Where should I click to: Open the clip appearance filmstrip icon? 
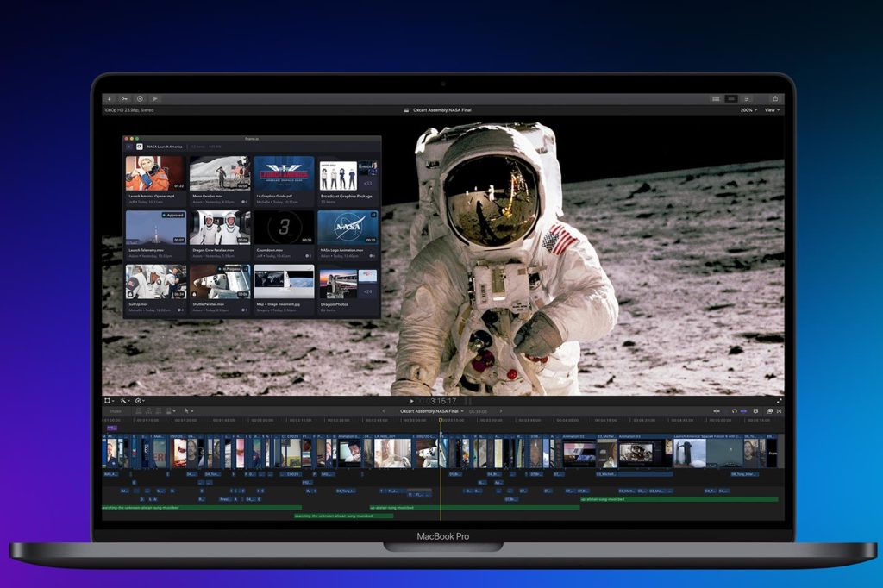[x=755, y=411]
